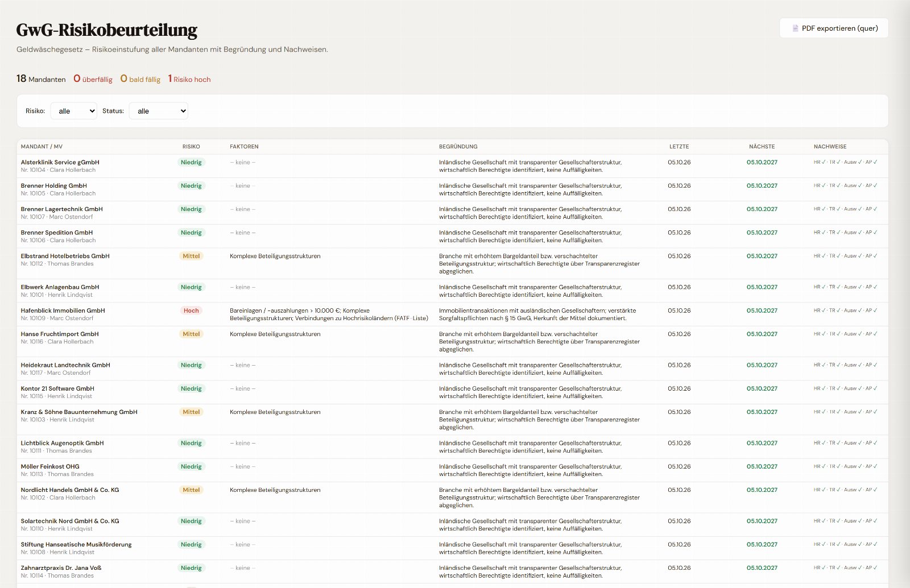Click 'Komplexe Beteiligungsstrukturen' for Hanse Fruchtimport
Viewport: 910px width, 588px height.
(x=275, y=334)
